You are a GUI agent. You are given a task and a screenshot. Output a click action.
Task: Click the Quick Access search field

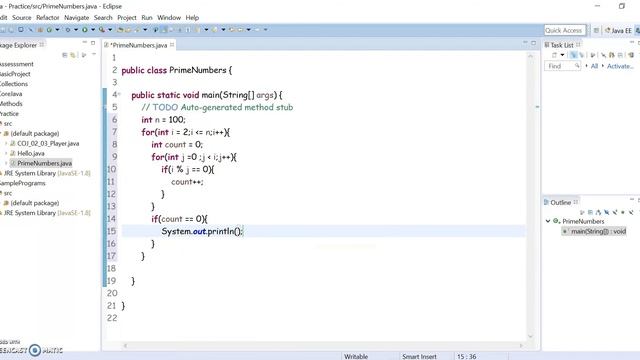(564, 30)
